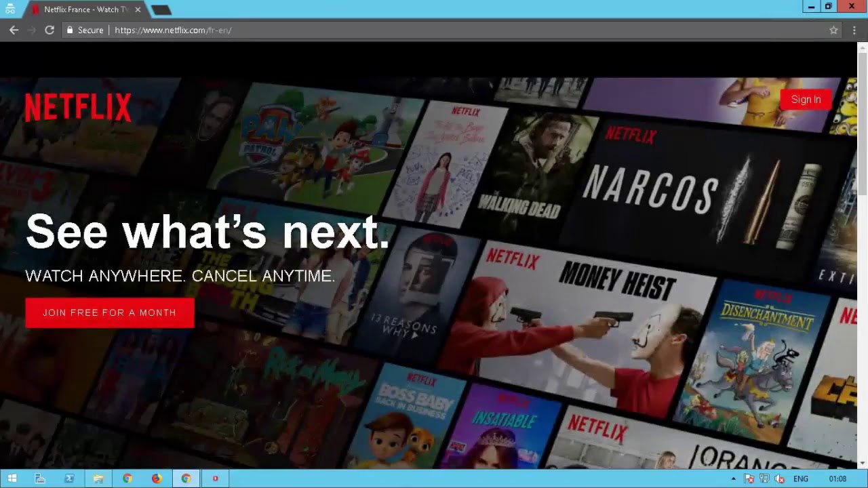Click 'WATCH ANYWHERE. CANCEL ANYTIME.' text
This screenshot has width=868, height=488.
click(180, 276)
